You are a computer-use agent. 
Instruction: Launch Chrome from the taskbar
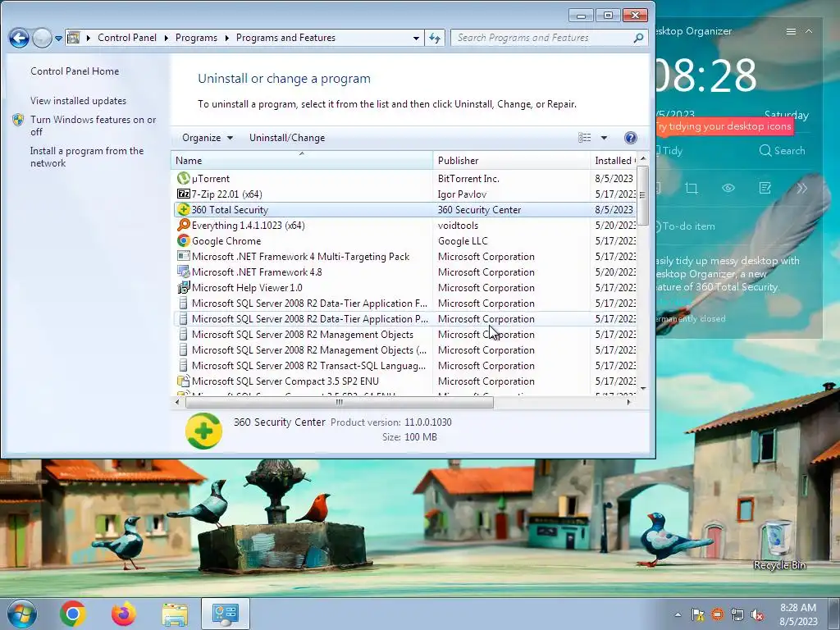[x=73, y=614]
